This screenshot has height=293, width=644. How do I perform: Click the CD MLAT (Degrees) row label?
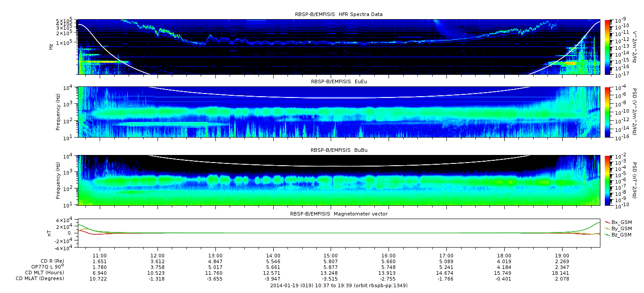pos(39,278)
